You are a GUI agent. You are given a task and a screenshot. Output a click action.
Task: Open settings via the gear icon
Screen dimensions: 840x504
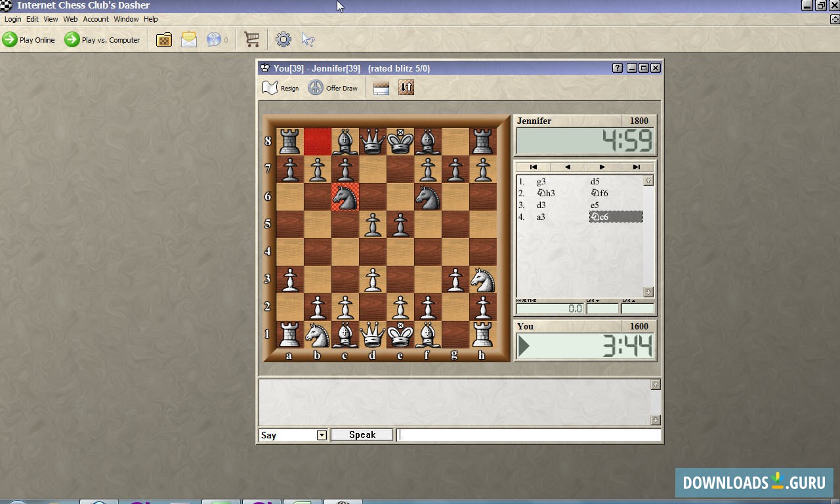pos(283,40)
